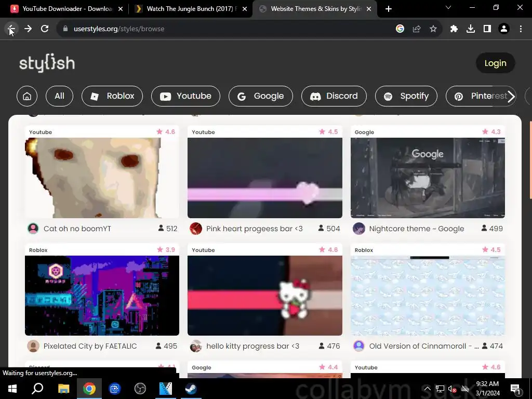Click the Login button
532x399 pixels.
(495, 63)
